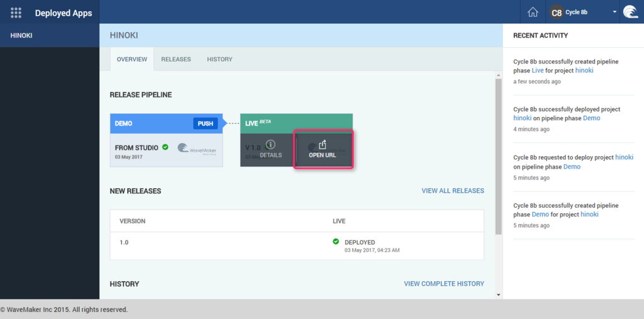Click the C8 user avatar
This screenshot has height=319, width=644.
coord(557,13)
